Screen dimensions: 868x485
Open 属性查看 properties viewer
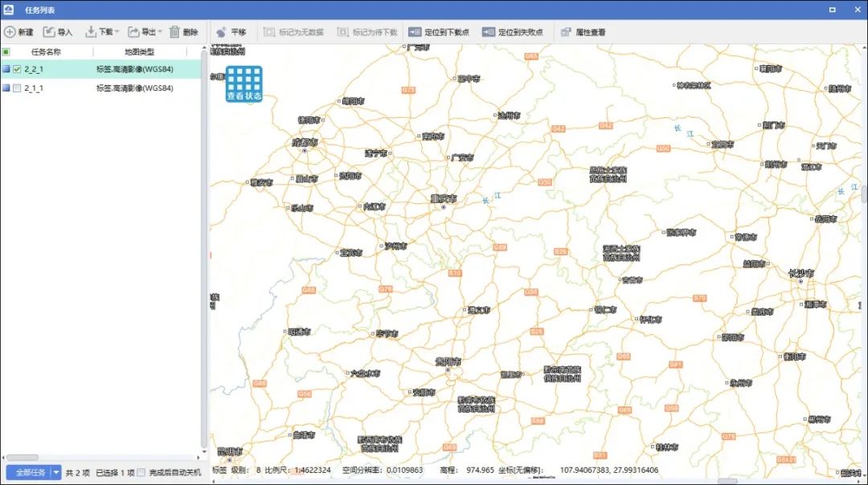click(583, 32)
